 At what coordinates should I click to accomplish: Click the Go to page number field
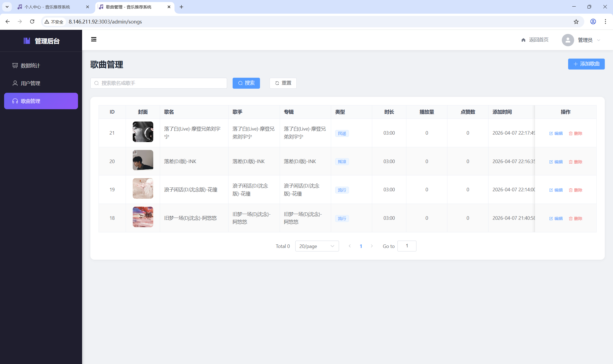click(407, 246)
